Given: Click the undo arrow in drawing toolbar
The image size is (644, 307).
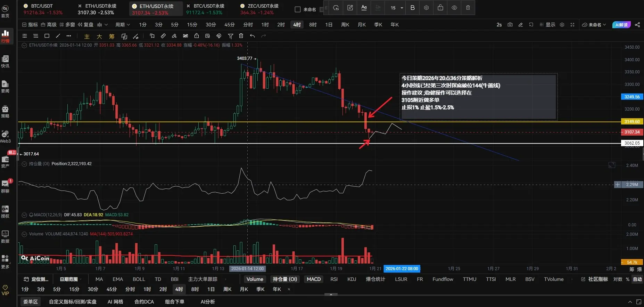Looking at the screenshot, I should click(252, 36).
